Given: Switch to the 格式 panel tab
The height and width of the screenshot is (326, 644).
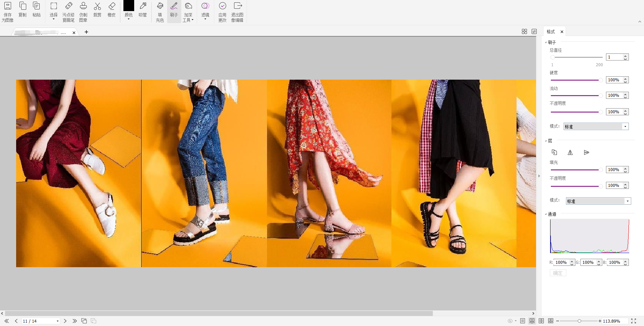Looking at the screenshot, I should pyautogui.click(x=551, y=32).
